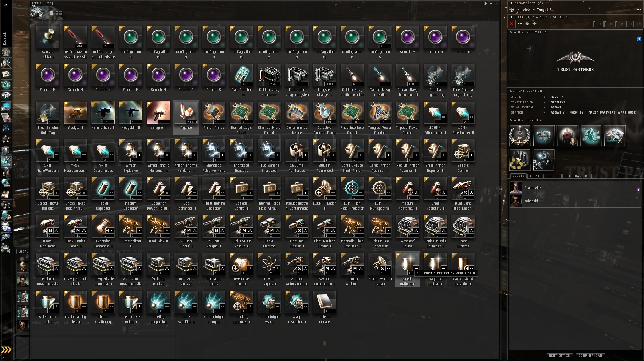Image resolution: width=644 pixels, height=361 pixels.
Task: Show station information via blue info icon
Action: click(639, 39)
